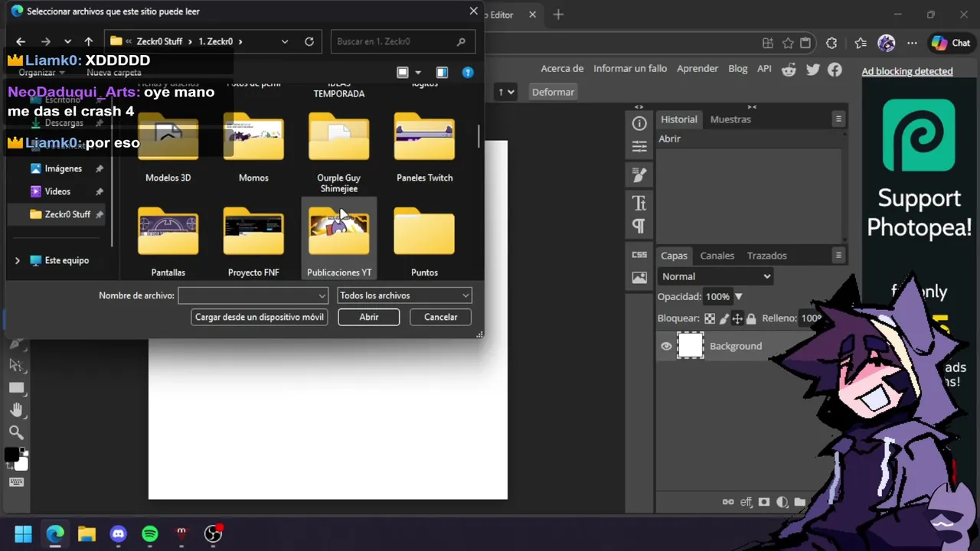Open Spotify from the taskbar
This screenshot has width=980, height=551.
tap(150, 533)
